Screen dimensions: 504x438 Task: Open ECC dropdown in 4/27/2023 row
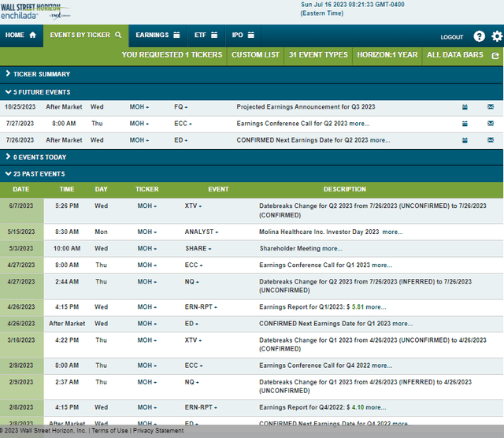point(194,265)
